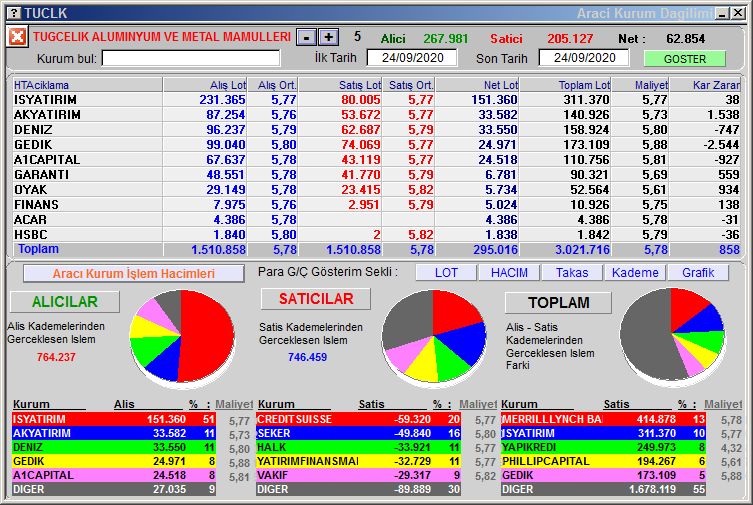Sort by Net Lot column header

[477, 85]
